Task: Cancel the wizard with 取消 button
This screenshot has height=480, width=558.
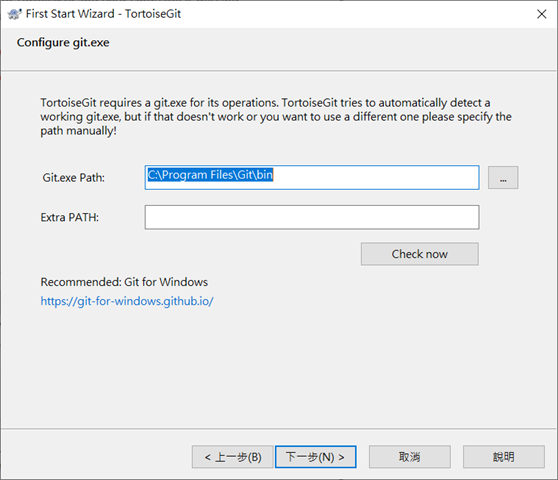Action: (x=410, y=457)
